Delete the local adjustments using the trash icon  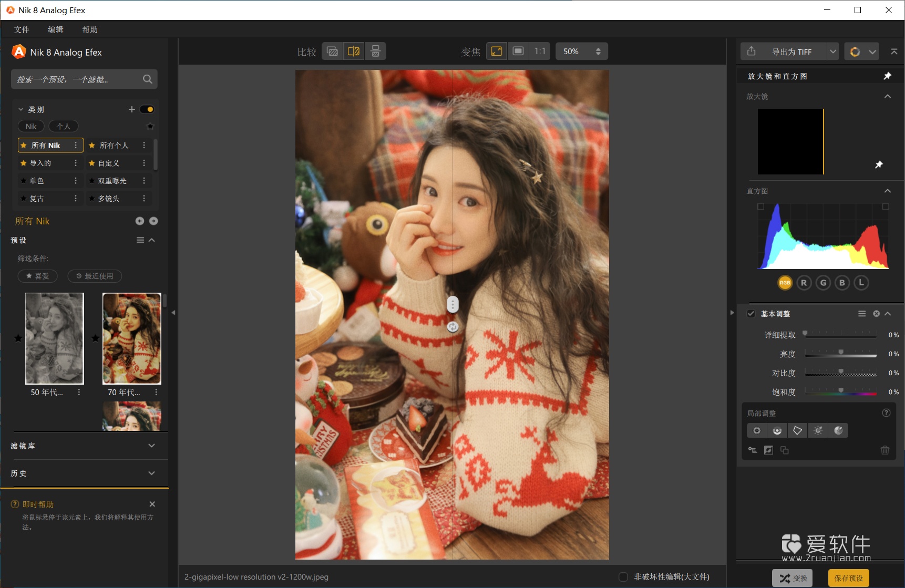point(885,450)
